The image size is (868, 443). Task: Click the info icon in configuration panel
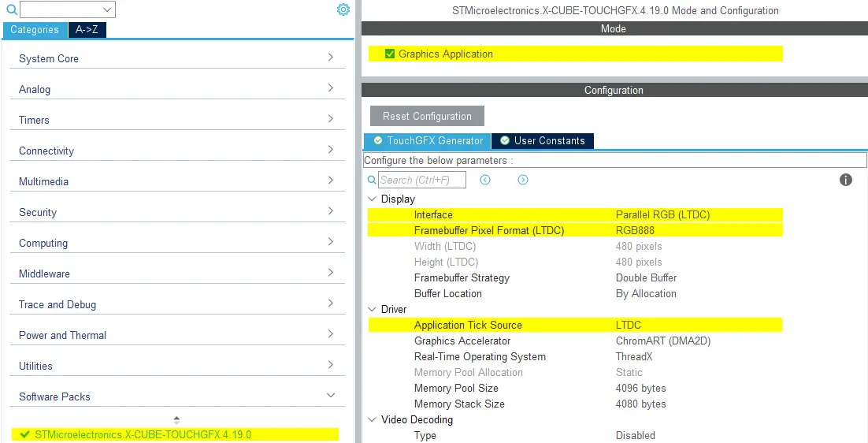coord(846,180)
